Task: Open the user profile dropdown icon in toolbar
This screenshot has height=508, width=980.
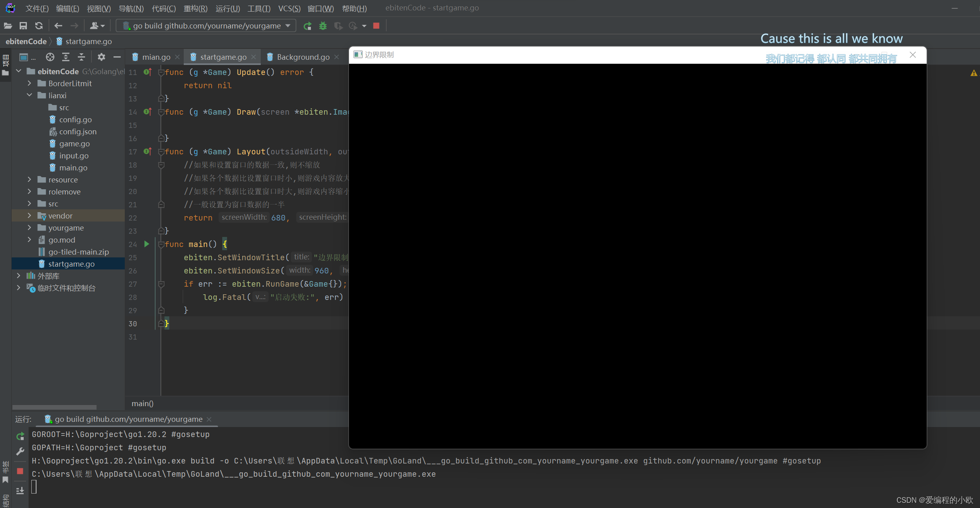Action: pos(97,26)
